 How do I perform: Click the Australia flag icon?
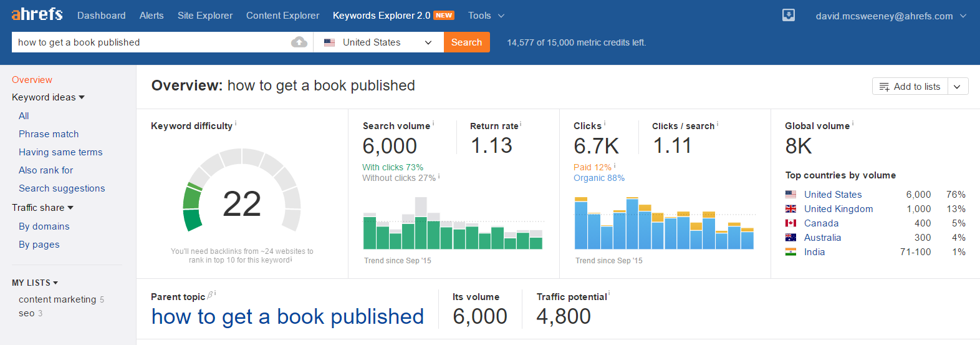point(790,238)
